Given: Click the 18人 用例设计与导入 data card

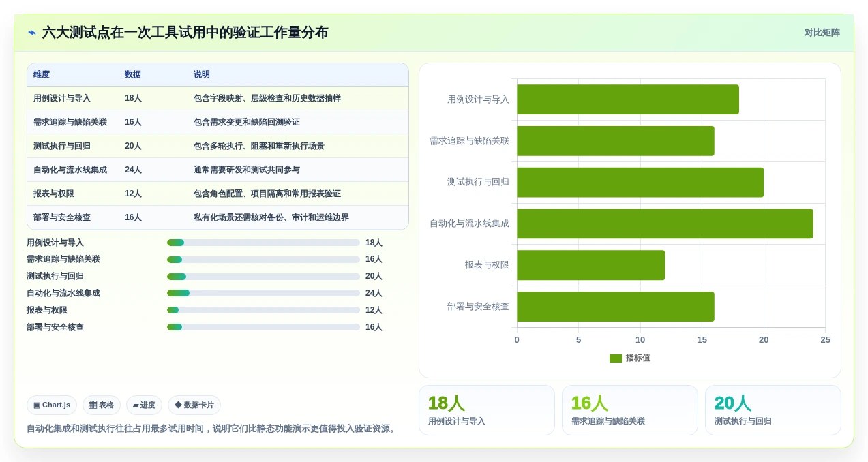Looking at the screenshot, I should 487,410.
